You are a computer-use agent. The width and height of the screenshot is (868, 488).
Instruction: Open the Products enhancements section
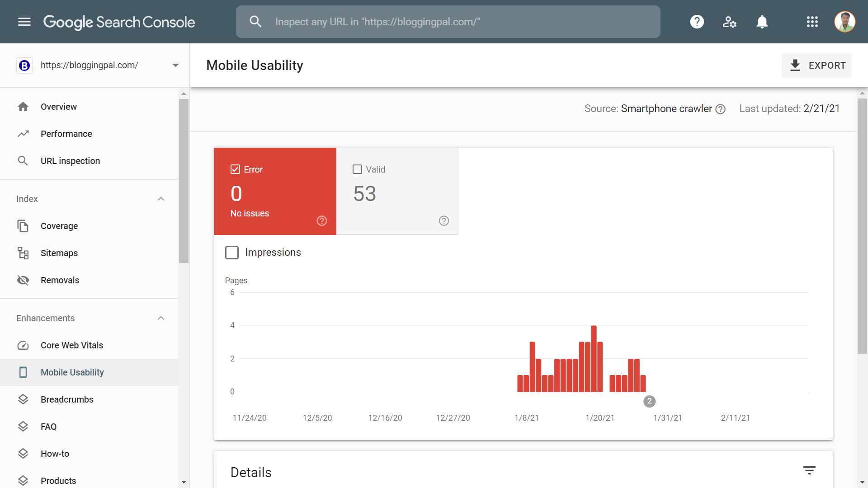(x=58, y=480)
